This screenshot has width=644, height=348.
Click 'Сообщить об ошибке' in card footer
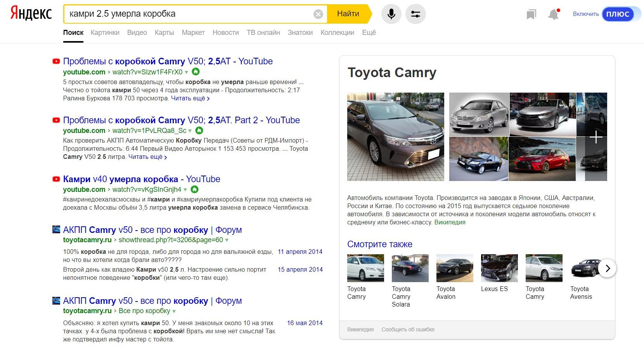pyautogui.click(x=408, y=329)
